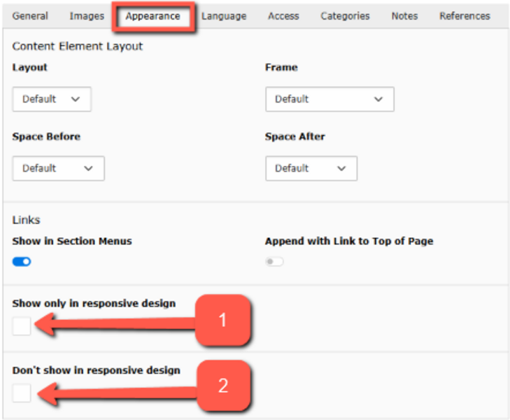
Task: Click the red callout numbered 2
Action: tap(222, 386)
